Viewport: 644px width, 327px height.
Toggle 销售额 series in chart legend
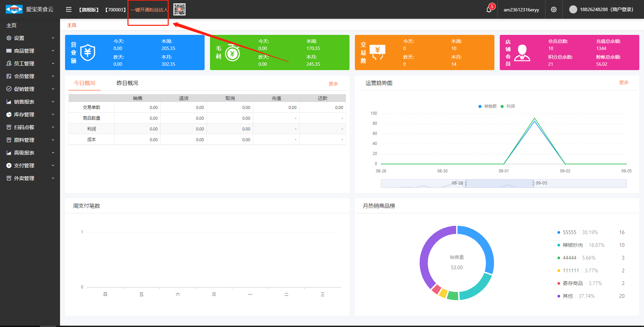(x=487, y=106)
